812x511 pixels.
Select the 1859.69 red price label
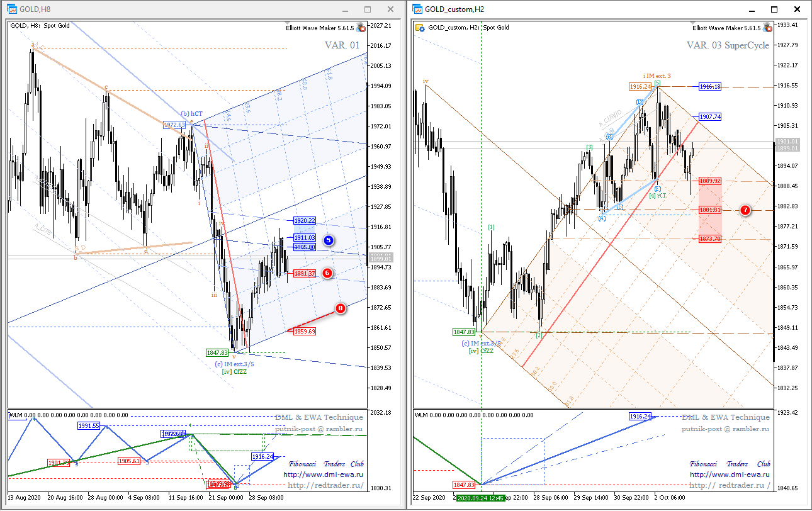[304, 331]
